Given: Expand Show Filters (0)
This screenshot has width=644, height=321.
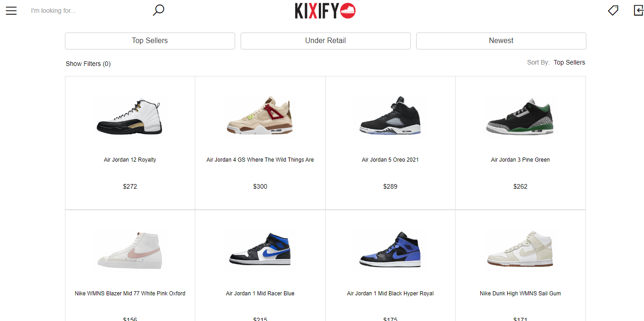Looking at the screenshot, I should (x=88, y=64).
